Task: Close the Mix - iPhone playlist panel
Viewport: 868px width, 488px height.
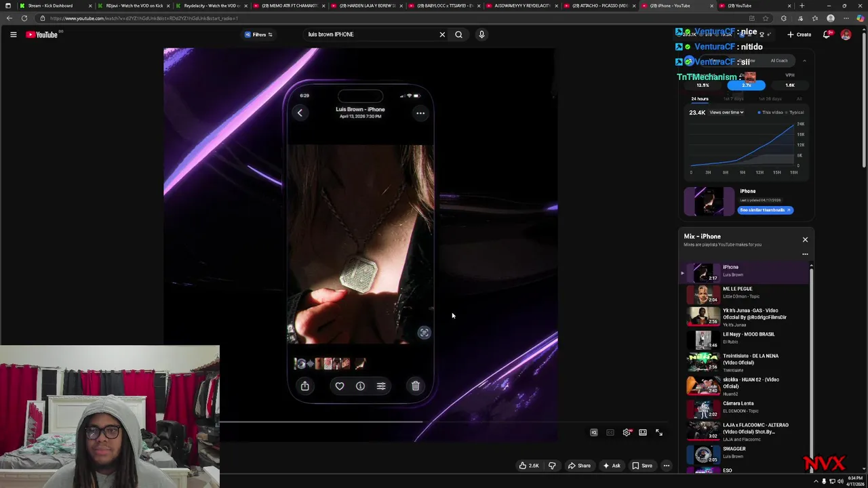Action: pyautogui.click(x=805, y=240)
